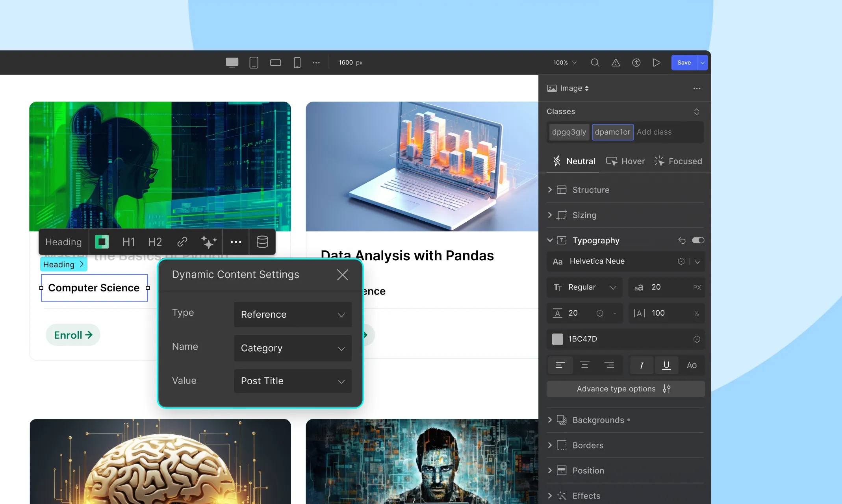Open the 100% zoom dropdown

[x=565, y=63]
